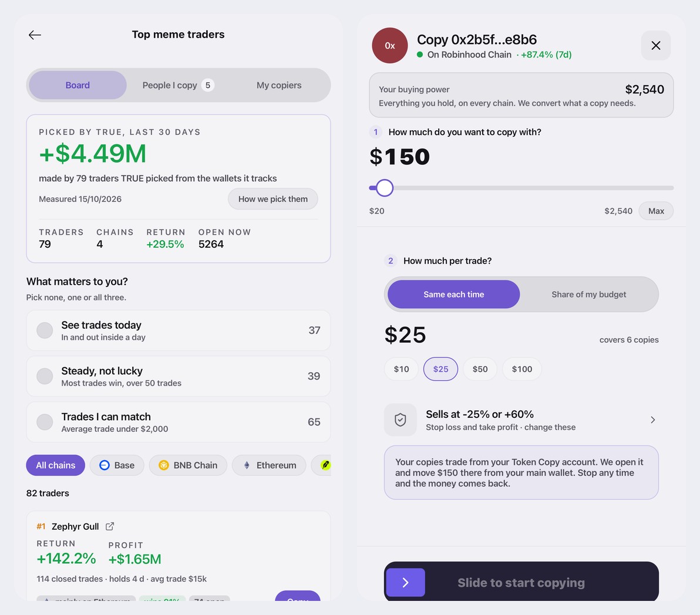This screenshot has width=700, height=615.
Task: Click the '5264' open now value
Action: coord(211,244)
